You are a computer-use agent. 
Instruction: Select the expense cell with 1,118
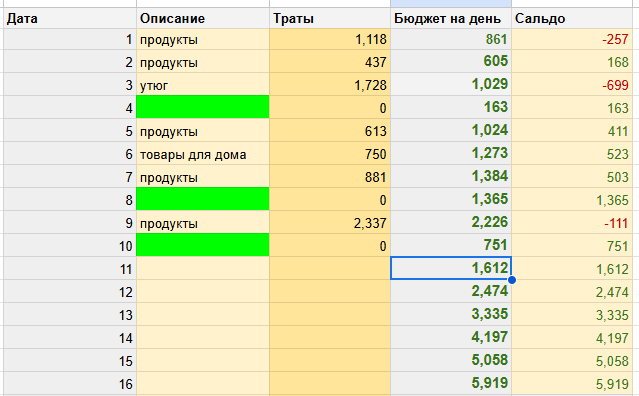tap(330, 39)
